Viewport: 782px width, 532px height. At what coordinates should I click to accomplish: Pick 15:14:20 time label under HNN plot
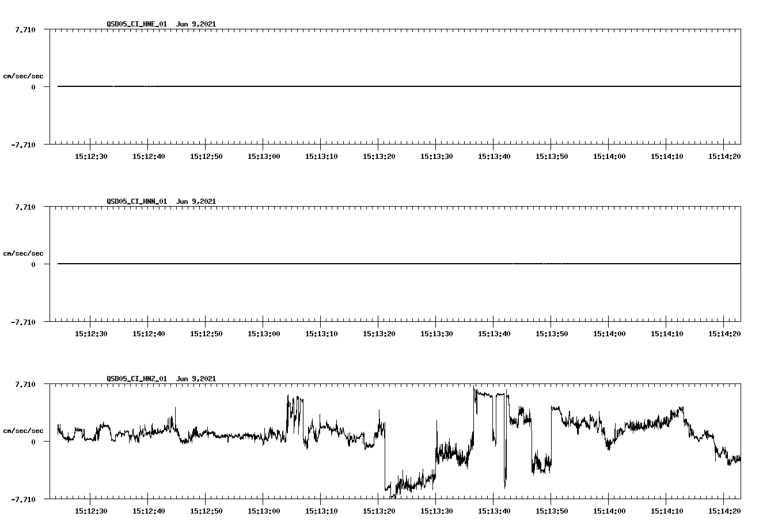[x=724, y=334]
